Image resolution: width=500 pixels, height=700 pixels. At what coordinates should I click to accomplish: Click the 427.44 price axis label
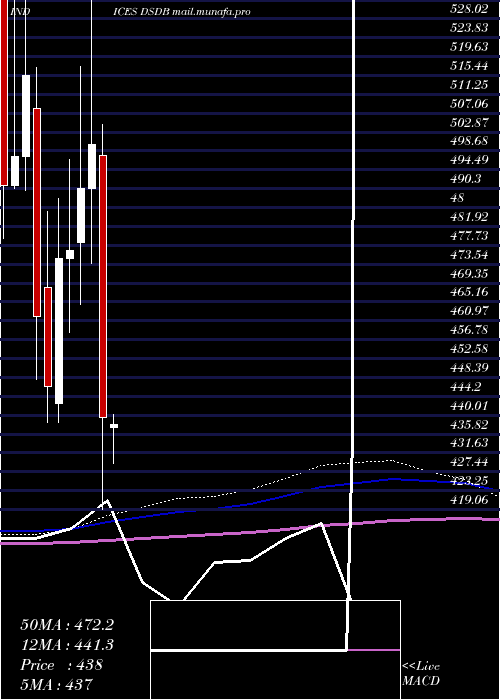click(469, 462)
